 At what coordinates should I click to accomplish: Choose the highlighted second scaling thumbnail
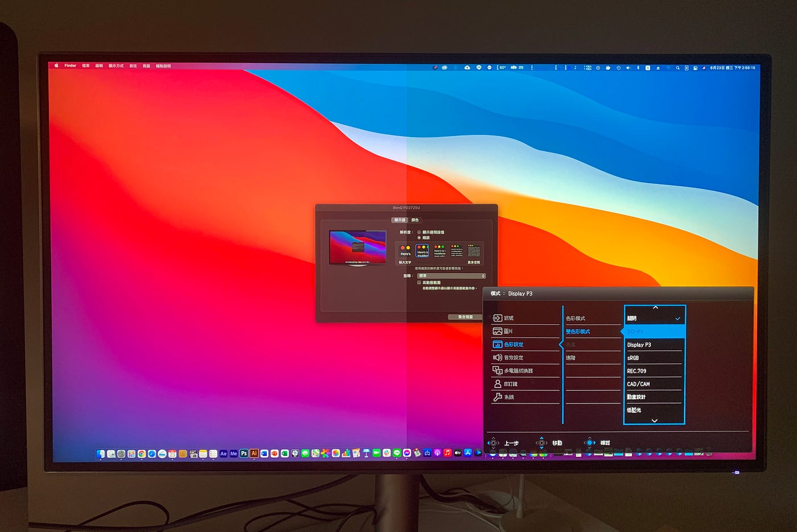[422, 251]
